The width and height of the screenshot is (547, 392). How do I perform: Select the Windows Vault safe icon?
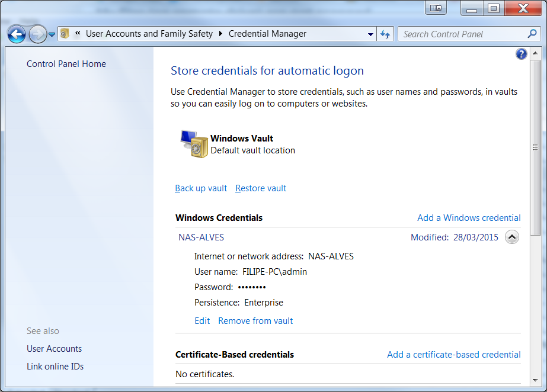[x=194, y=144]
